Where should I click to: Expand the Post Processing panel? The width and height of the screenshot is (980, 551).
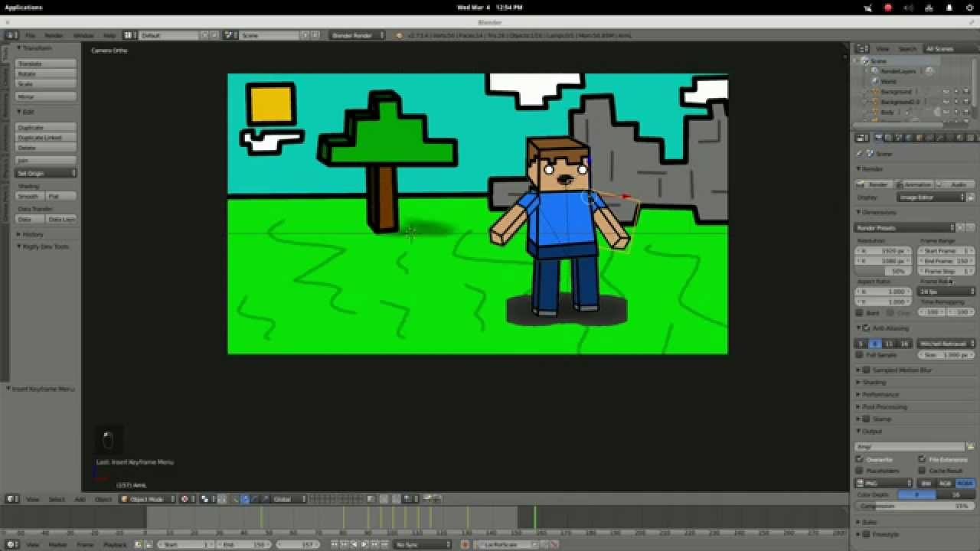pyautogui.click(x=884, y=406)
